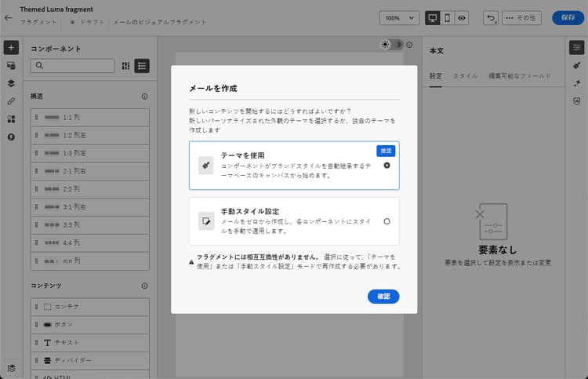
Task: Switch to スタイル tab
Action: tap(465, 76)
